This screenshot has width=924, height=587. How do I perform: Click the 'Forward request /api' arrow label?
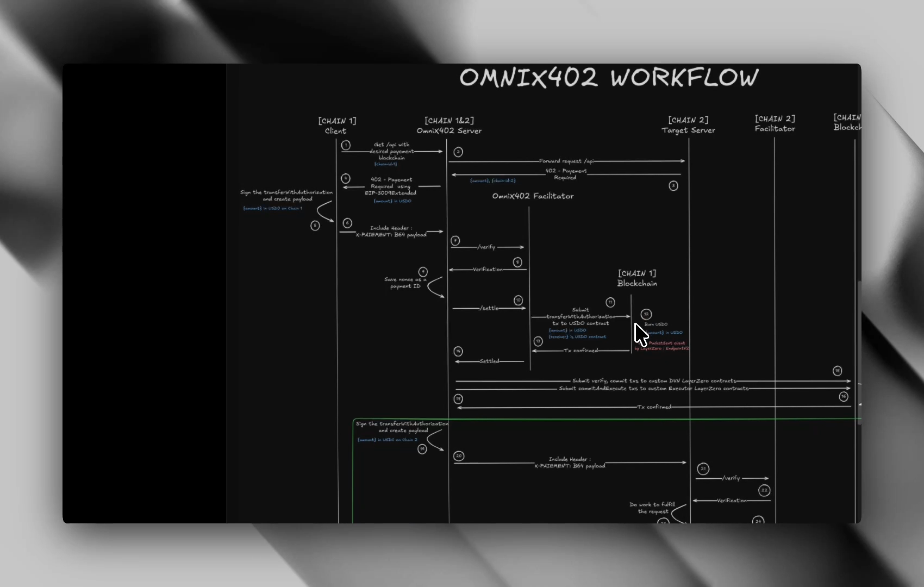click(x=566, y=161)
